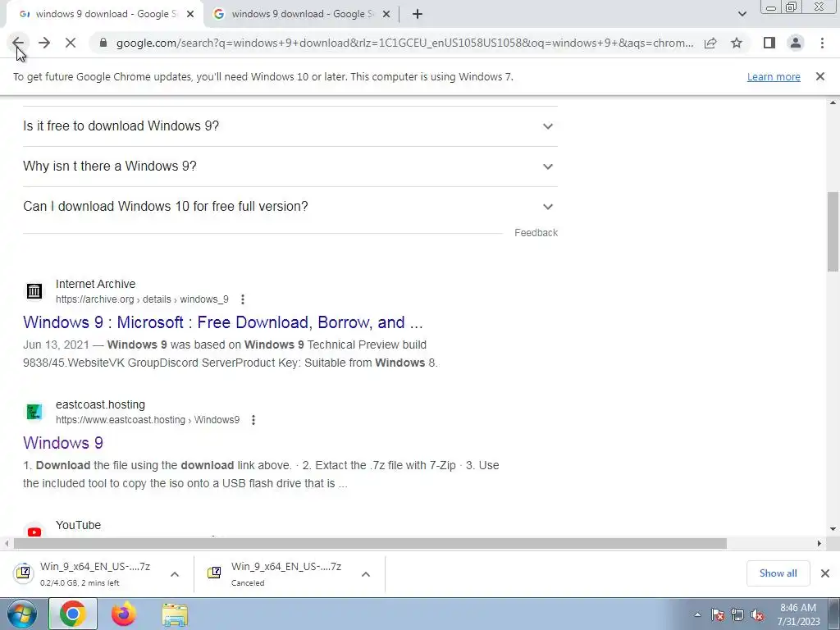Click the www.eastcoast.hosting breadcrumb URL text
Viewport: 840px width, 630px height.
148,420
